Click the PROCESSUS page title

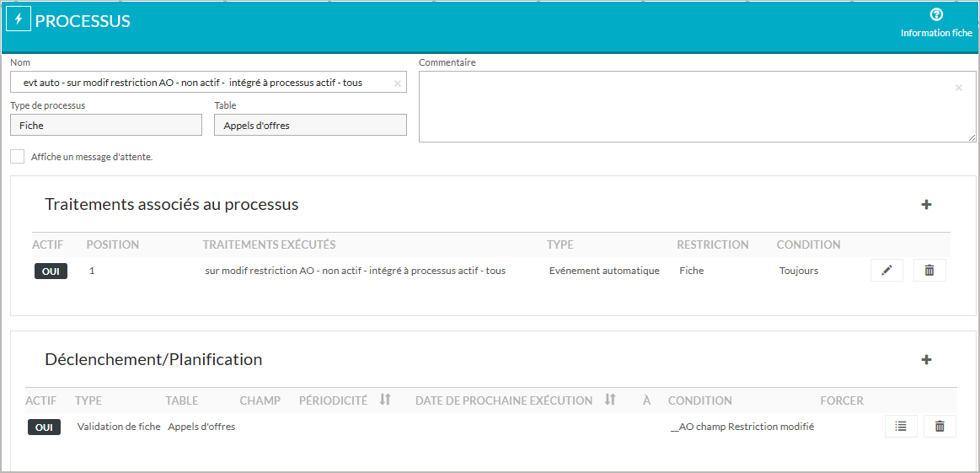click(83, 20)
